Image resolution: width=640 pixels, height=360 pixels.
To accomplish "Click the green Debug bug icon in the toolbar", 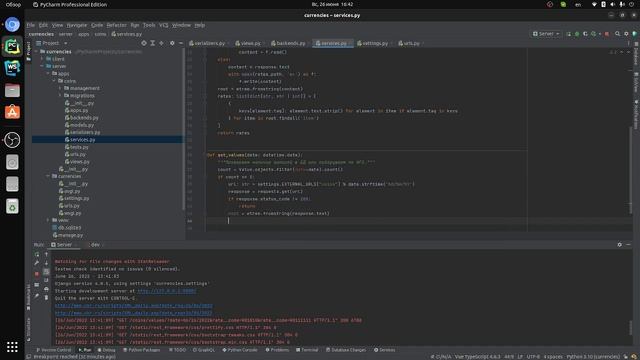I will [577, 34].
